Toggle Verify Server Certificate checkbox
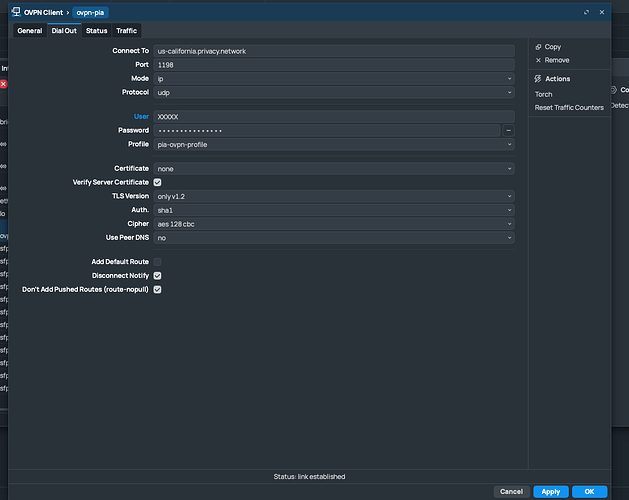629x500 pixels. (157, 182)
